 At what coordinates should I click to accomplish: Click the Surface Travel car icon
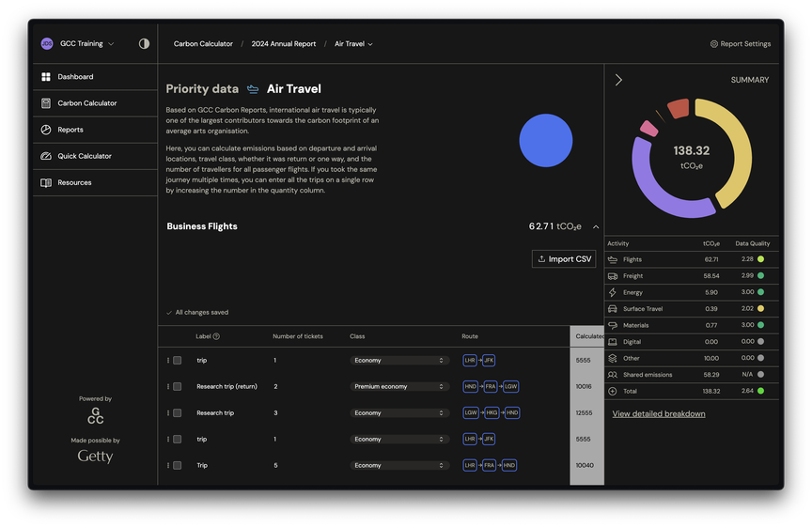[613, 309]
